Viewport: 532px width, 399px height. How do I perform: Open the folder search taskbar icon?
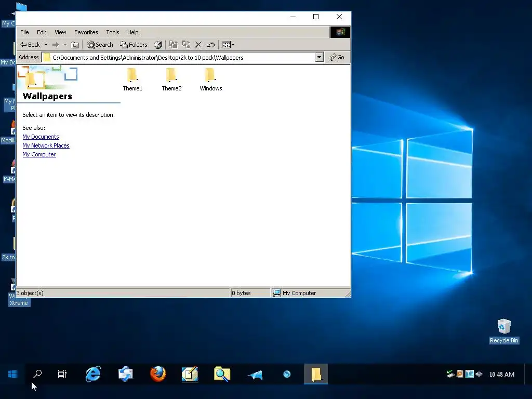pyautogui.click(x=222, y=374)
